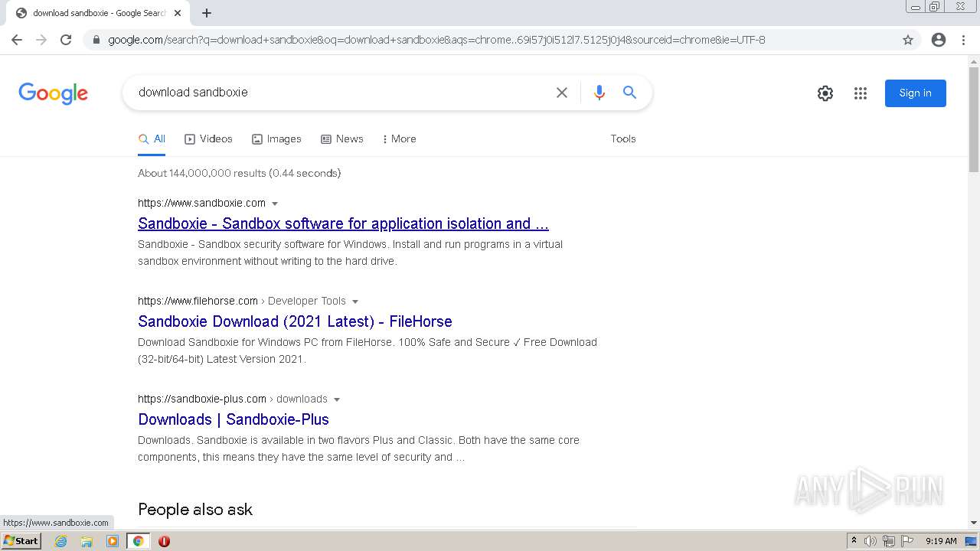Viewport: 980px width, 551px height.
Task: Open search Tools options
Action: (x=623, y=139)
